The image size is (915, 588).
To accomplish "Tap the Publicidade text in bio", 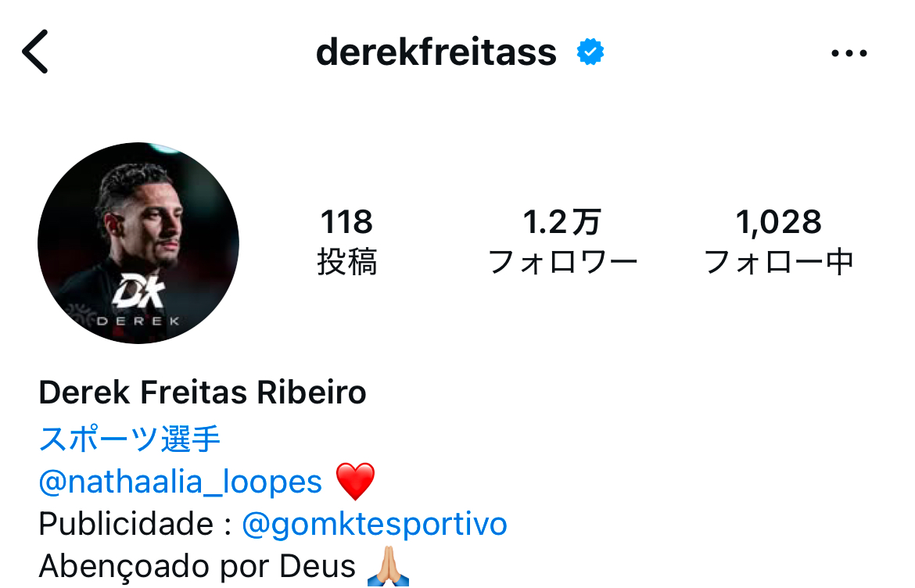I will pyautogui.click(x=126, y=524).
